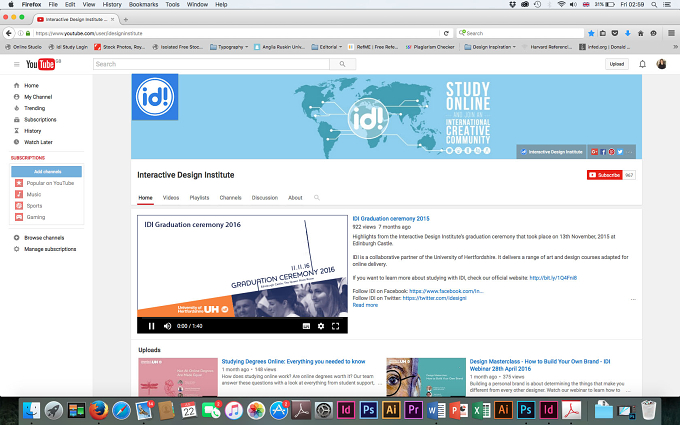Viewport: 680px width, 425px height.
Task: Open YouTube notifications bell
Action: 642,64
